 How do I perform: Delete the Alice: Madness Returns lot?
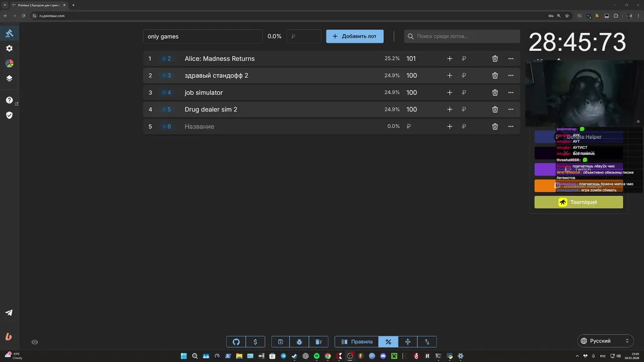click(x=495, y=59)
